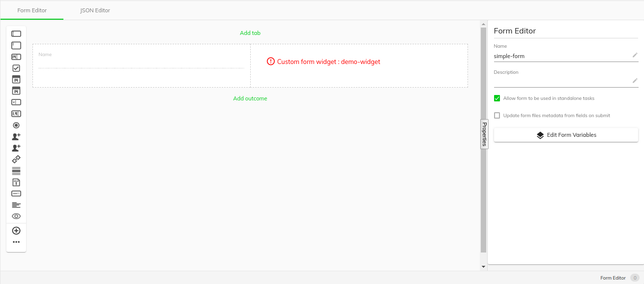Click pencil icon in Description field

[635, 81]
